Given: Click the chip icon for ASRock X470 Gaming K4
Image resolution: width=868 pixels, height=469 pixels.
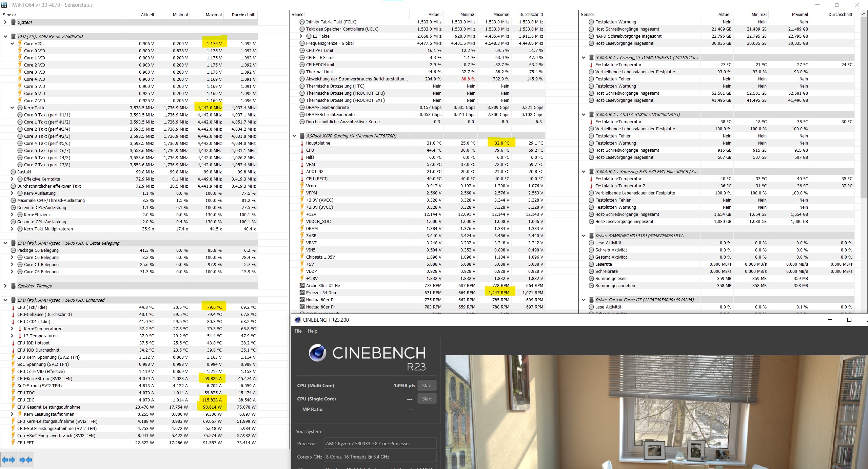Looking at the screenshot, I should [302, 136].
